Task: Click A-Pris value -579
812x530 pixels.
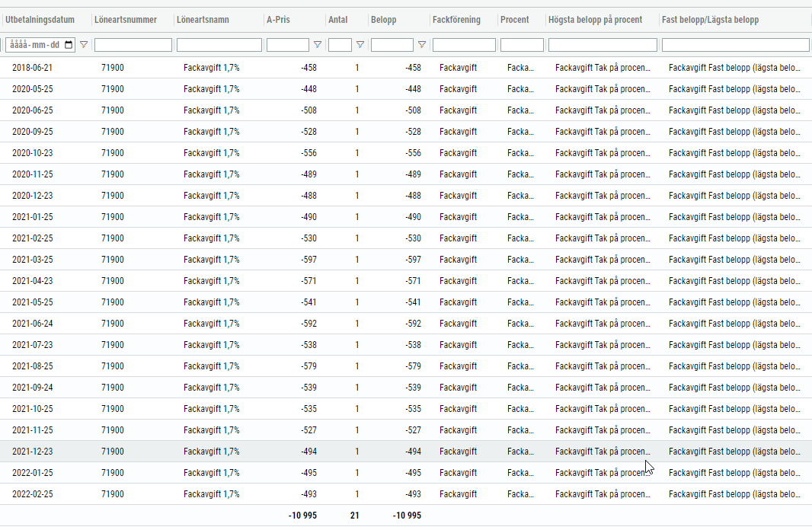Action: pos(308,366)
